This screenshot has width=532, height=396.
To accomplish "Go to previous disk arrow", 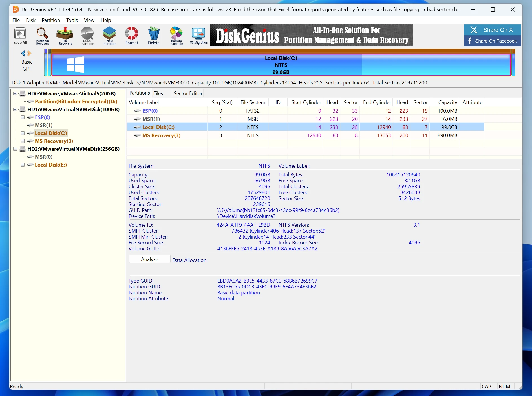I will point(23,53).
